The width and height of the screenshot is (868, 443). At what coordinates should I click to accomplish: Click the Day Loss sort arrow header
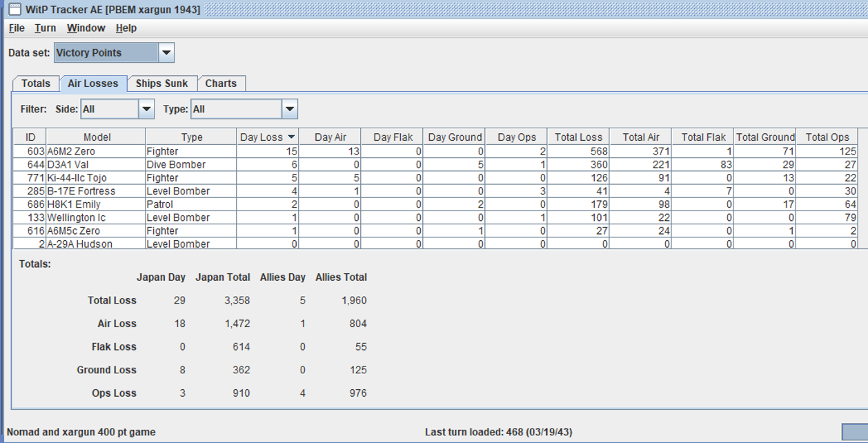click(x=268, y=137)
